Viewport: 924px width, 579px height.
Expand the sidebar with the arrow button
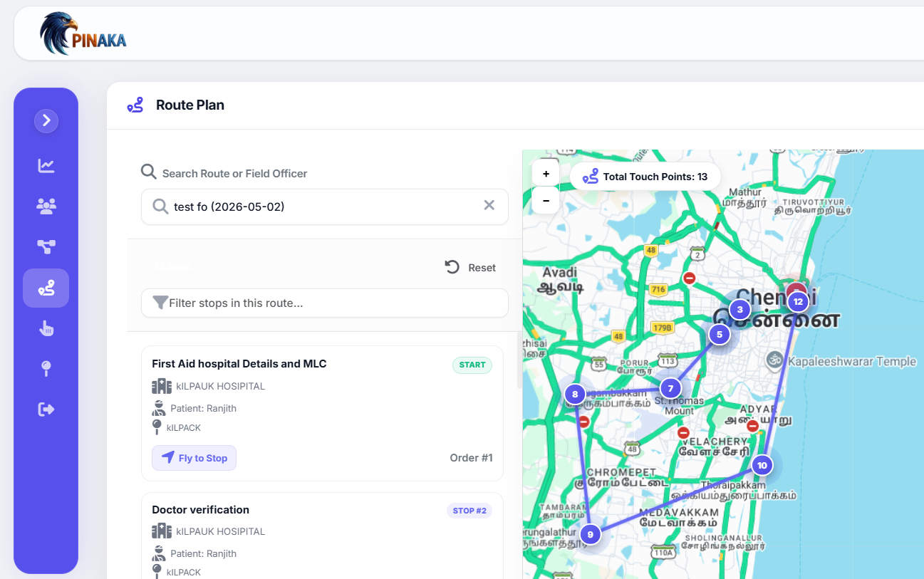pos(46,121)
